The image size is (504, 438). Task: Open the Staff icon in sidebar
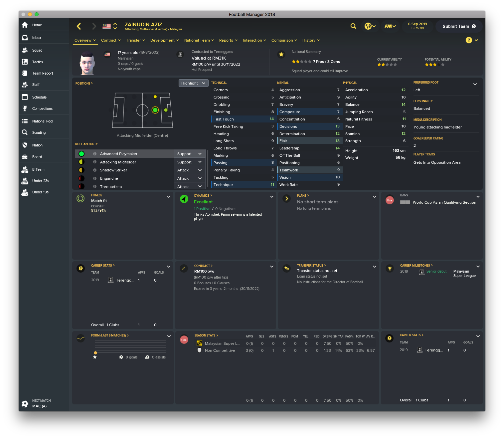25,85
